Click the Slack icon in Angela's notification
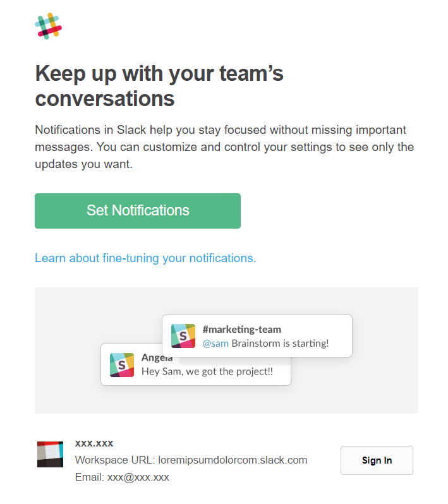 point(122,365)
